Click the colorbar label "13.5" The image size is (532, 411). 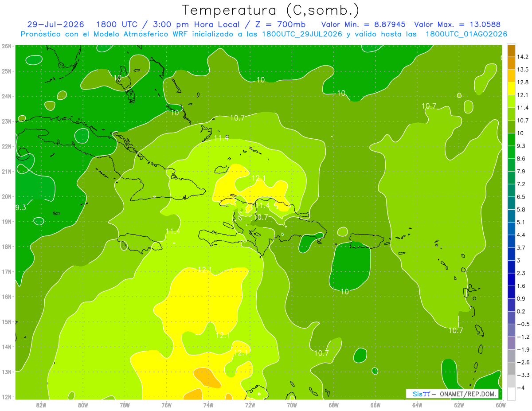click(522, 70)
